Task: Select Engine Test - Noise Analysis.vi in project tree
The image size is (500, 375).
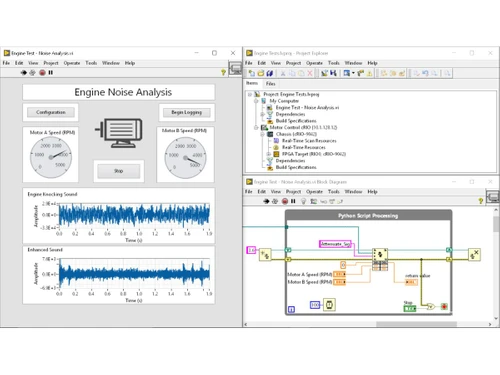Action: pos(307,107)
